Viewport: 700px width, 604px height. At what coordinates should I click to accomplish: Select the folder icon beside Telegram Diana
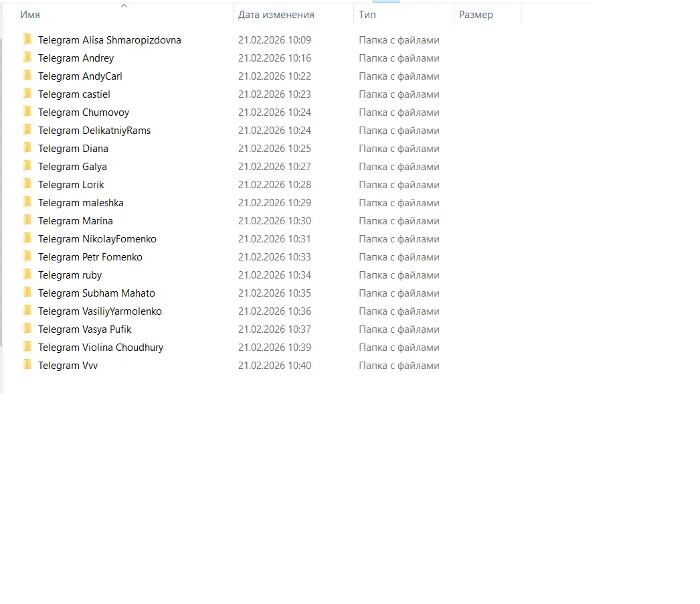pyautogui.click(x=27, y=148)
